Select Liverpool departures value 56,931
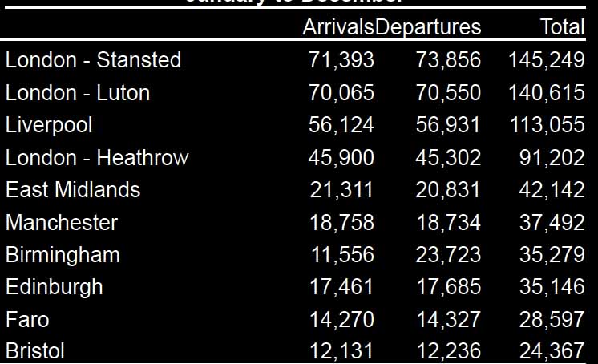 (448, 126)
